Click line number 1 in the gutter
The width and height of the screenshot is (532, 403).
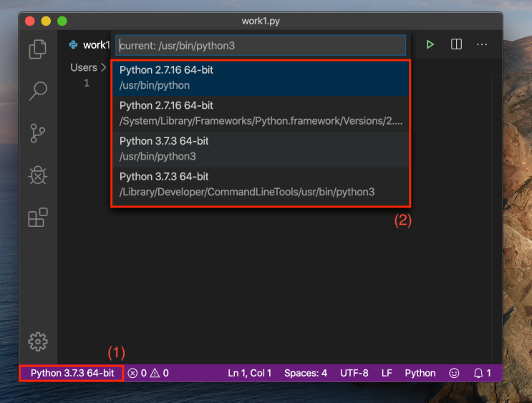[x=87, y=83]
